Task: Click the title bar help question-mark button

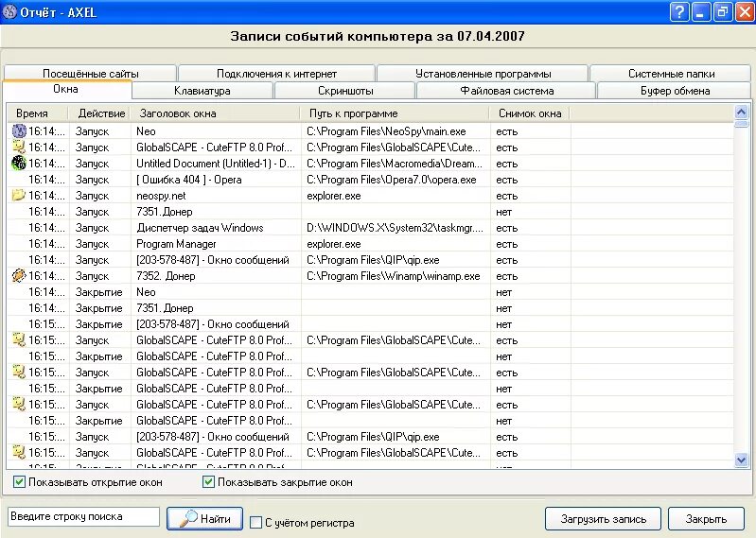Action: (679, 11)
